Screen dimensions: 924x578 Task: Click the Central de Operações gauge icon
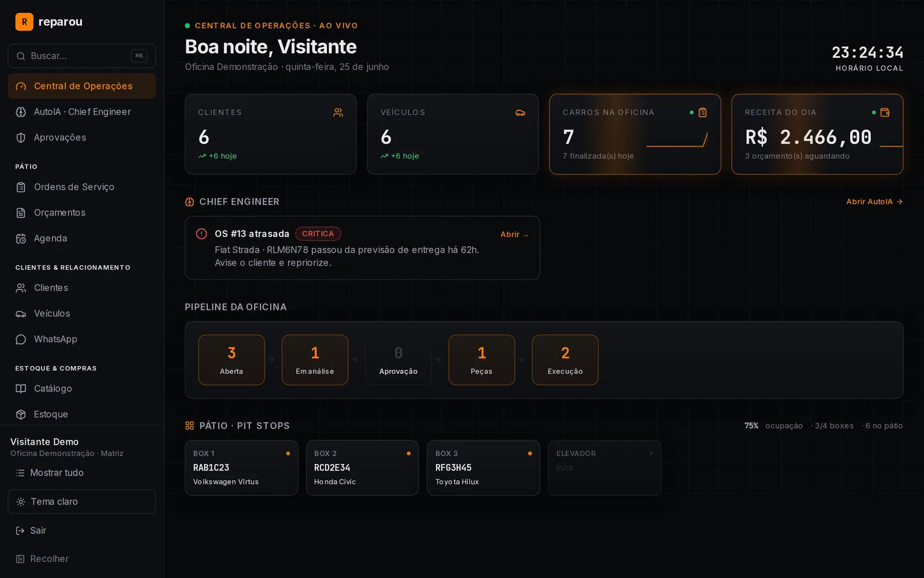[21, 86]
